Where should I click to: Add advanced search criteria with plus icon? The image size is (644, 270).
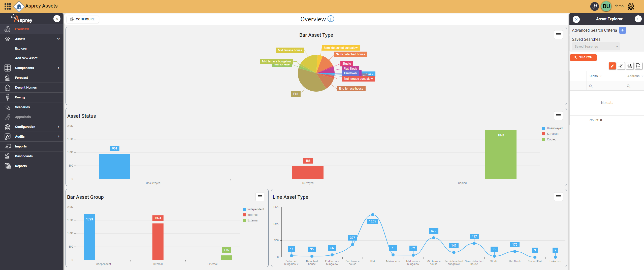coord(622,30)
